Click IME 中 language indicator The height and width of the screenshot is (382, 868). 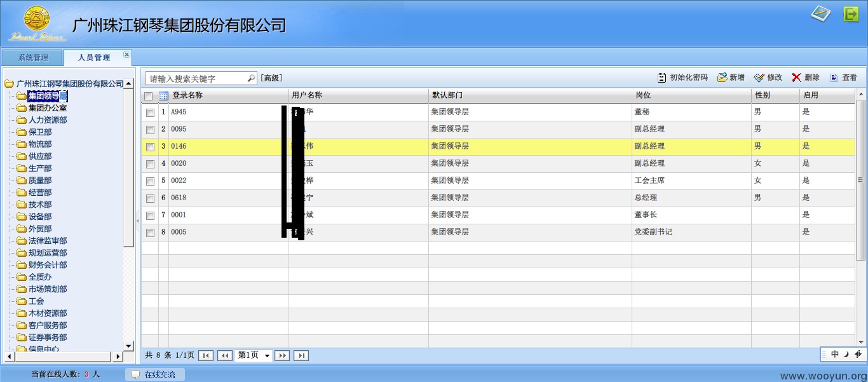pyautogui.click(x=834, y=354)
